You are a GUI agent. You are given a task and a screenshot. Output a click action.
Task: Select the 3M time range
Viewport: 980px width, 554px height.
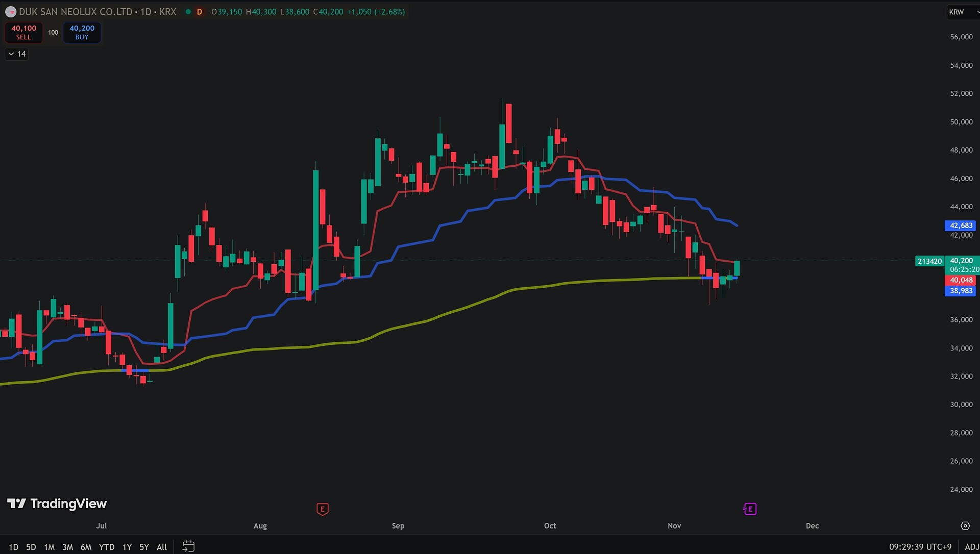[67, 547]
